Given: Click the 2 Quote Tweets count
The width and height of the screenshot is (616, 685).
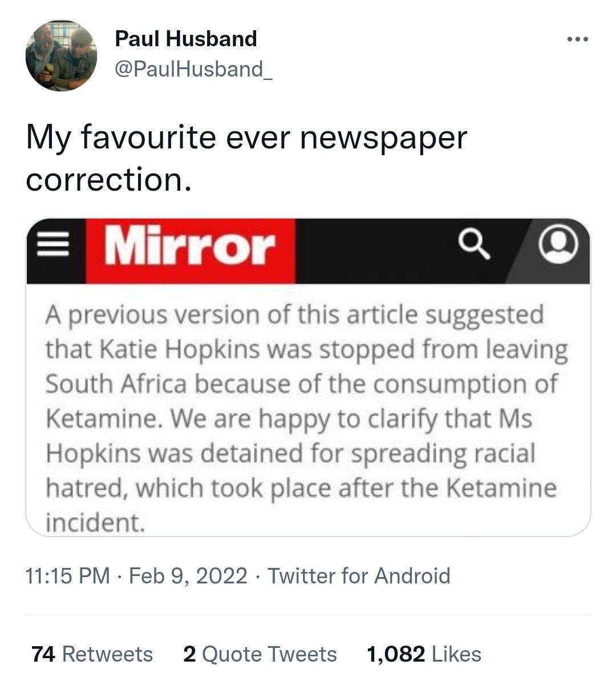Looking at the screenshot, I should pyautogui.click(x=260, y=654).
